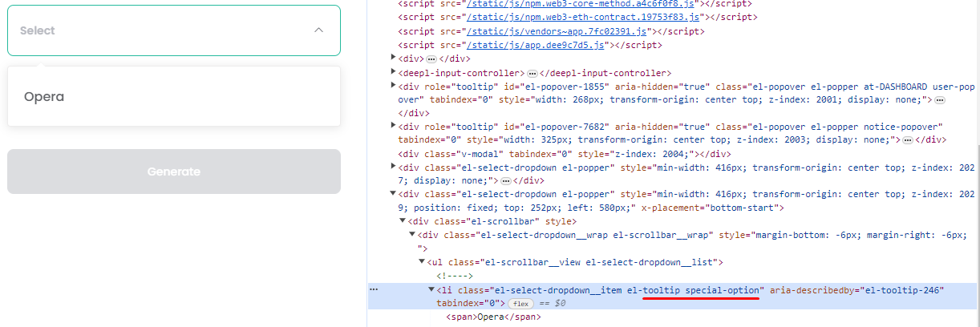This screenshot has height=327, width=980.
Task: Click ellipsis badge inside deepl-input-controller element
Action: [x=533, y=73]
